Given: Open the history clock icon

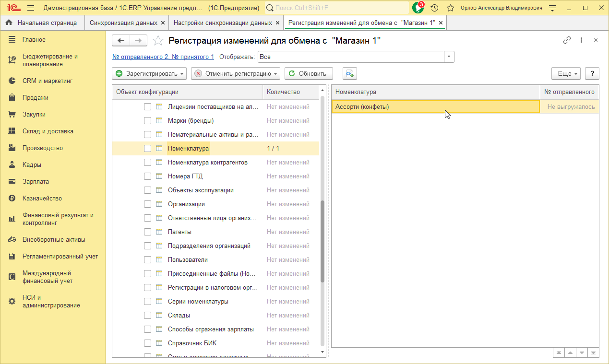Looking at the screenshot, I should [434, 8].
